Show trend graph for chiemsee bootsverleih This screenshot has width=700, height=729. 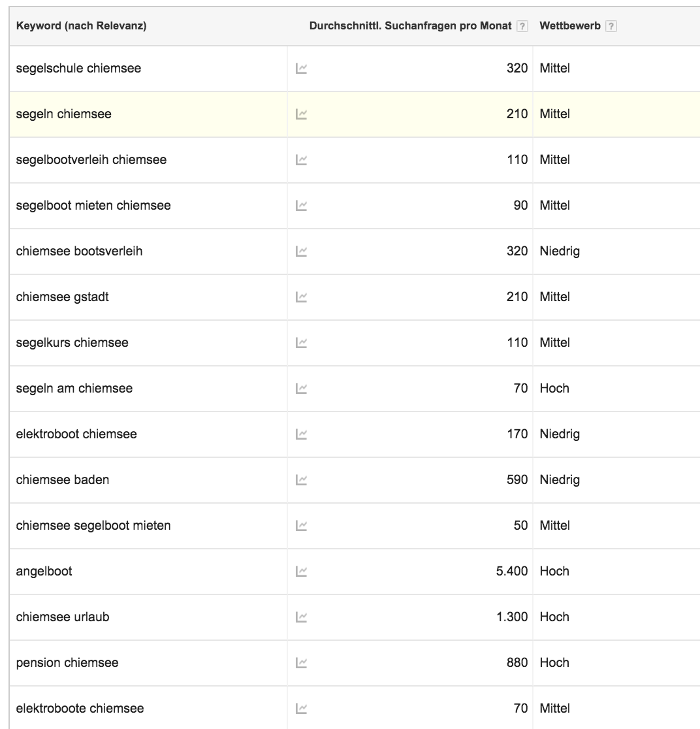tap(301, 251)
